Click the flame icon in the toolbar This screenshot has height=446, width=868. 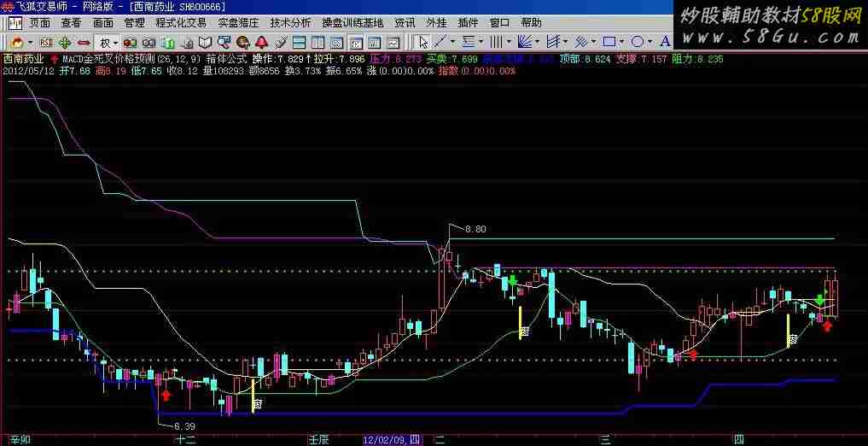[x=16, y=42]
